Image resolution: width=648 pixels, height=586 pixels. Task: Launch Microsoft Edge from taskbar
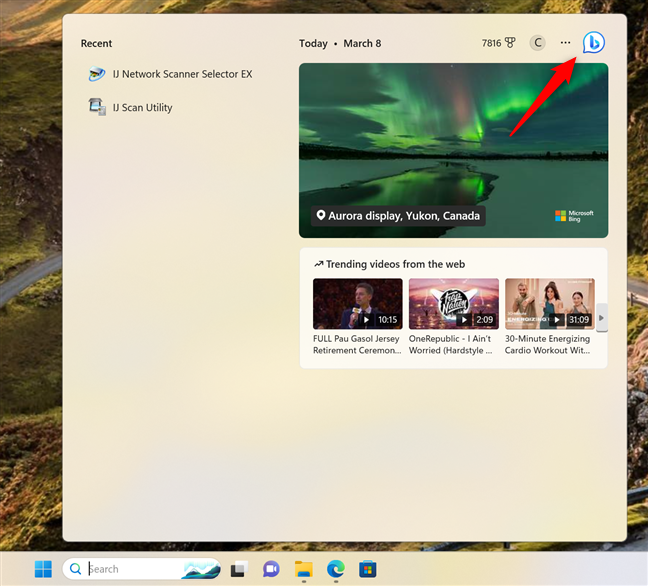coord(336,569)
